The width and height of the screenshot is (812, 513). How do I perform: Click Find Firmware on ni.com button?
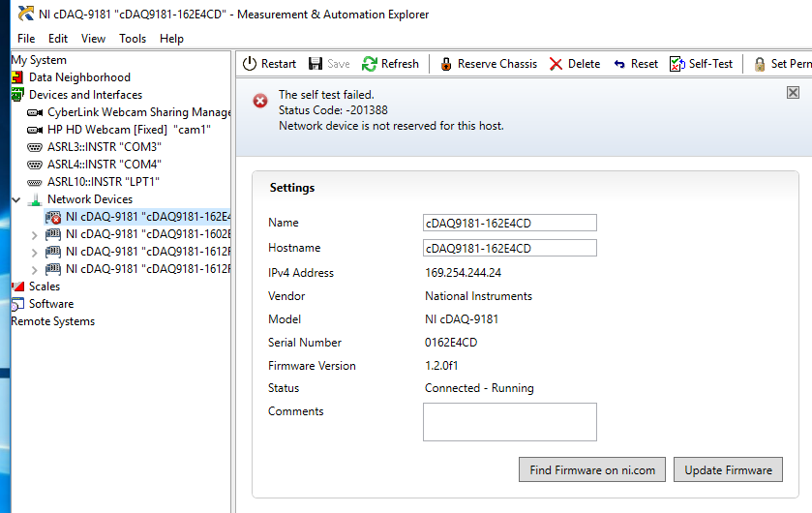(592, 469)
